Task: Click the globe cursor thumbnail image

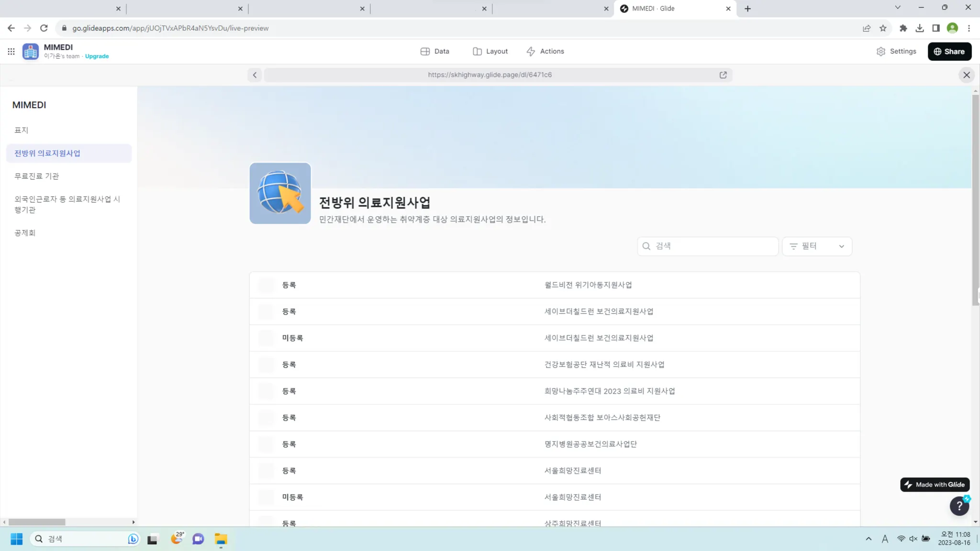Action: tap(280, 193)
